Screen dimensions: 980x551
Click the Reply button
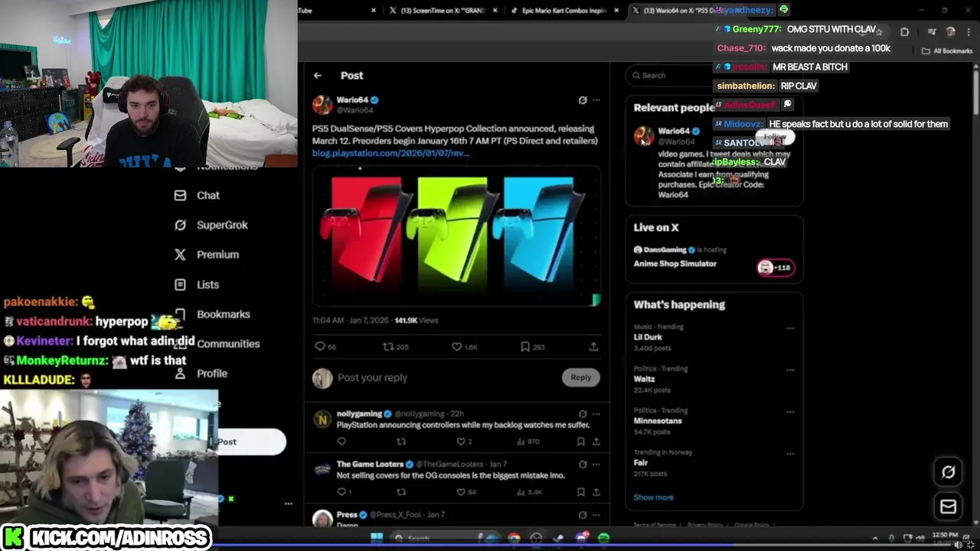[581, 377]
